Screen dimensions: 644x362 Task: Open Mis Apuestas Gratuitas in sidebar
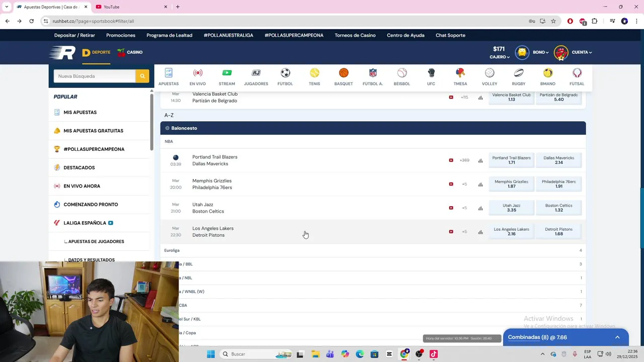coord(93,131)
